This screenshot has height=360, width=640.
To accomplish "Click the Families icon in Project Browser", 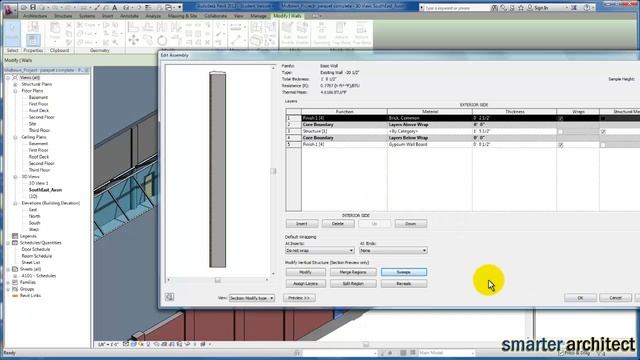I will point(15,282).
